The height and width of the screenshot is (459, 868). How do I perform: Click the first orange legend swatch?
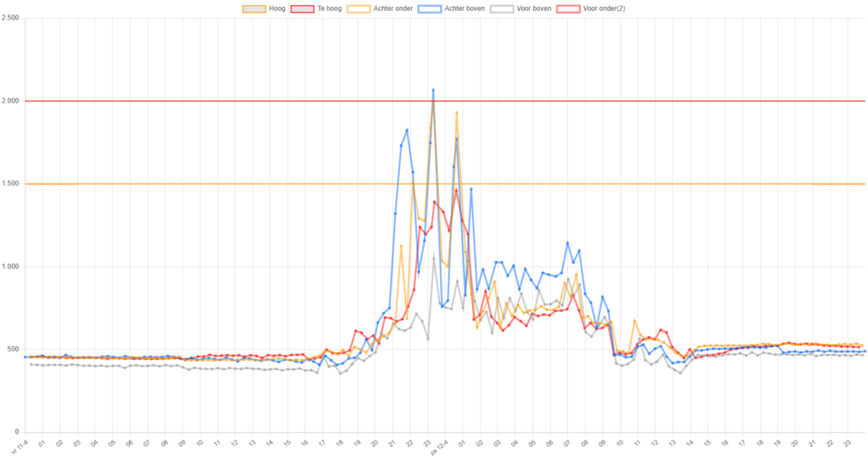point(253,8)
